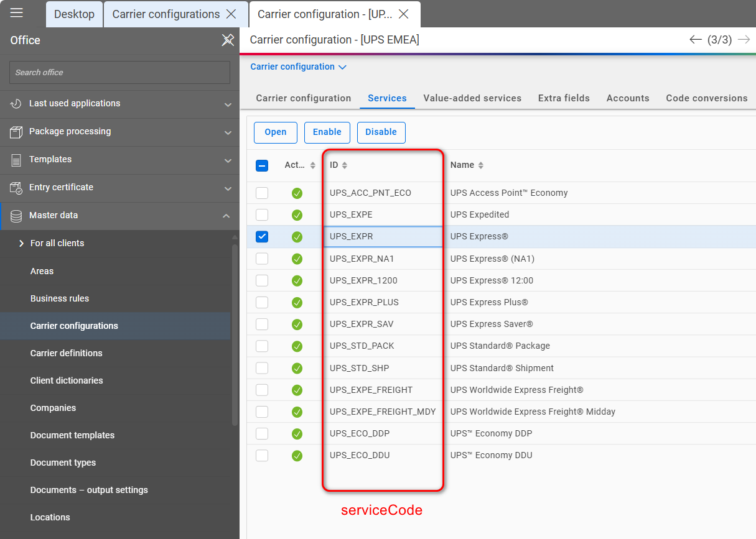This screenshot has height=539, width=756.
Task: Click active status icon for UPS_EXPE
Action: coord(297,215)
